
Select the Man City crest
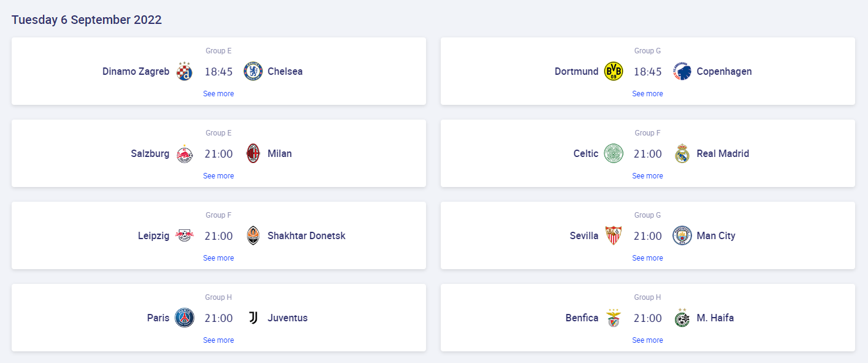pyautogui.click(x=682, y=235)
